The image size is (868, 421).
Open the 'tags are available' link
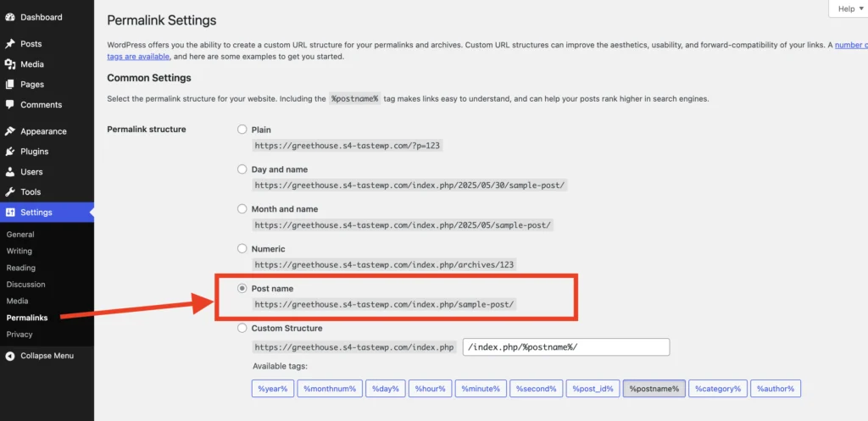coord(138,57)
